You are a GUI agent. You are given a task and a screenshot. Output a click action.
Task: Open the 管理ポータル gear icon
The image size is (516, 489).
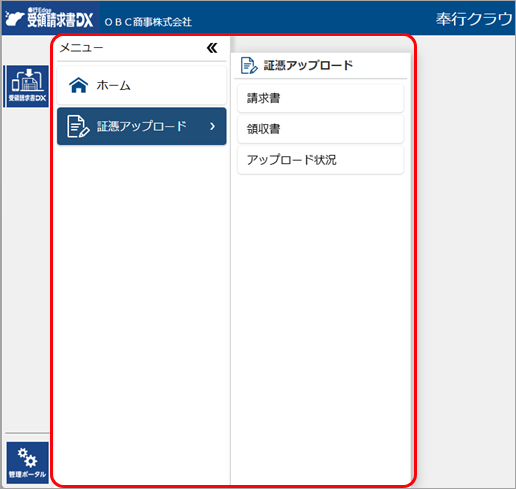point(28,462)
